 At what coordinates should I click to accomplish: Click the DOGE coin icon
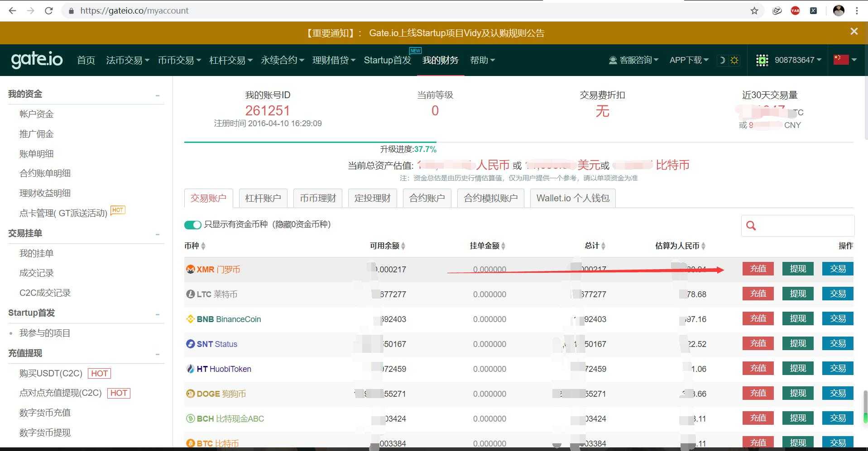(x=191, y=394)
